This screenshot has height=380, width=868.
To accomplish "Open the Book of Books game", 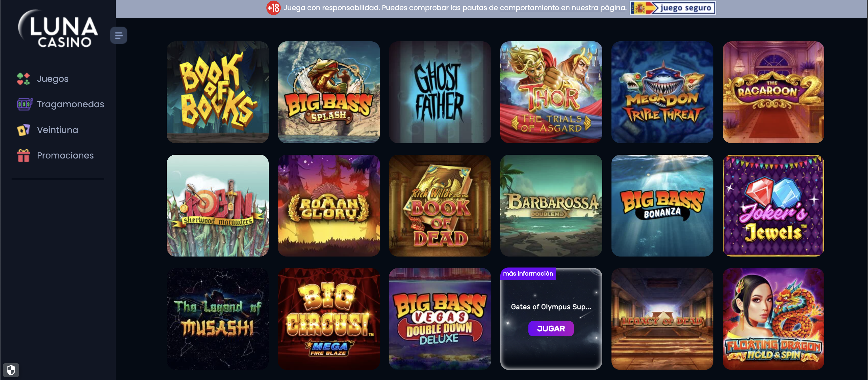I will click(x=218, y=92).
